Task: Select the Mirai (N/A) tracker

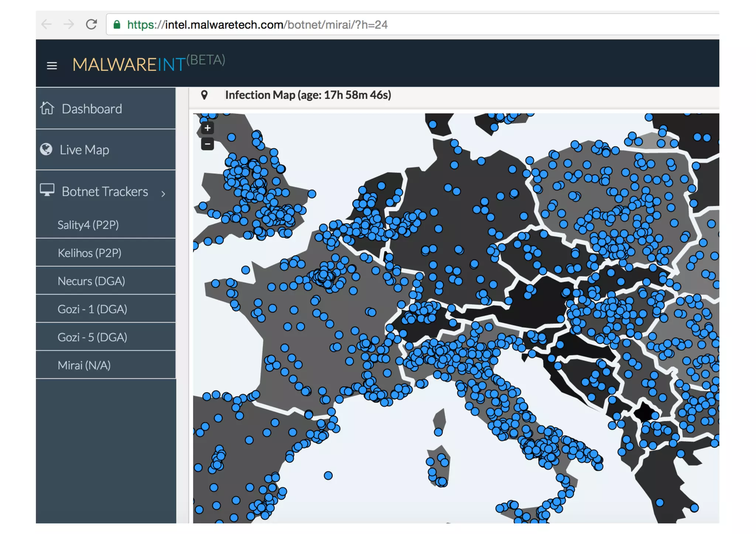Action: click(x=84, y=365)
